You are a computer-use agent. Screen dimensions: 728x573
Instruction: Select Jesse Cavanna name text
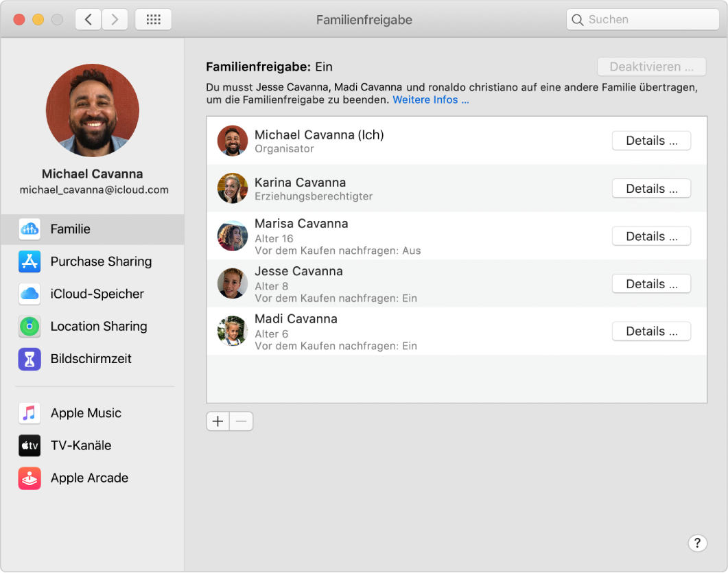pos(298,271)
